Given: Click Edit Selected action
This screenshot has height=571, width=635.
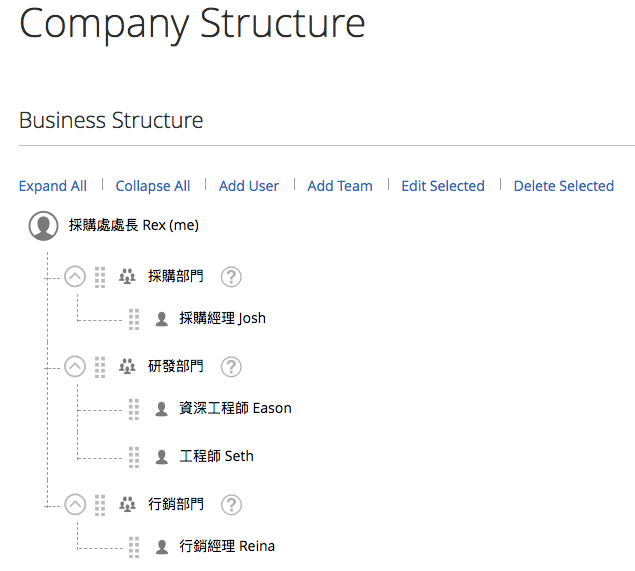Looking at the screenshot, I should coord(443,186).
